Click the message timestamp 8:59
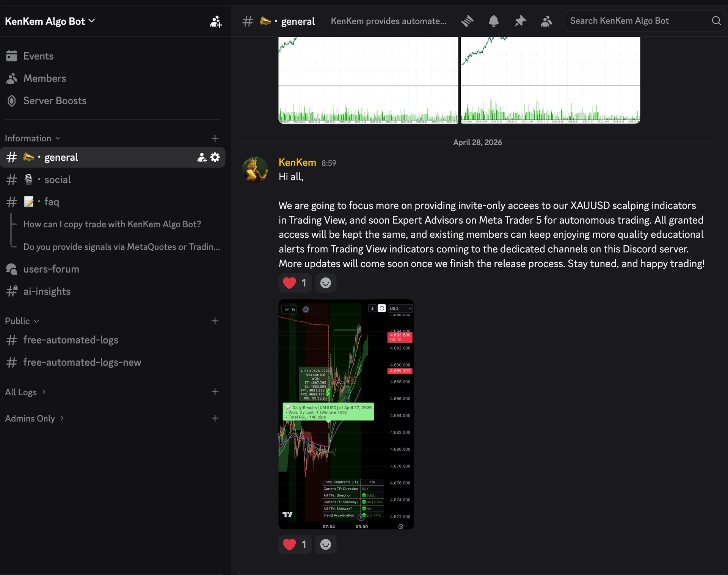728x575 pixels. pos(329,163)
